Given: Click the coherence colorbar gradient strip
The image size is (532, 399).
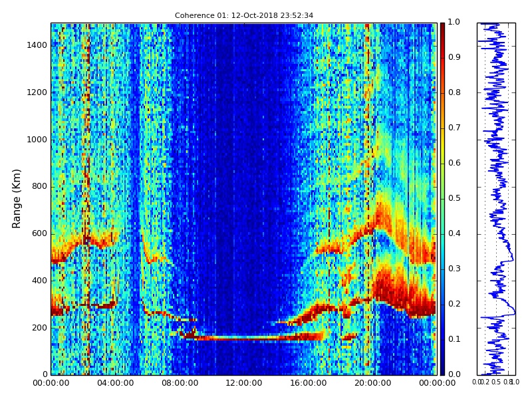Looking at the screenshot, I should coord(442,199).
